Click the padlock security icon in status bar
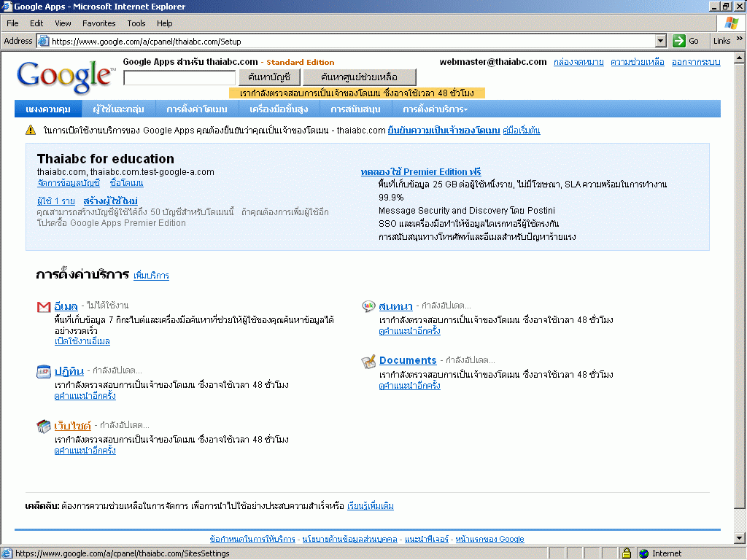747x560 pixels. 626,553
